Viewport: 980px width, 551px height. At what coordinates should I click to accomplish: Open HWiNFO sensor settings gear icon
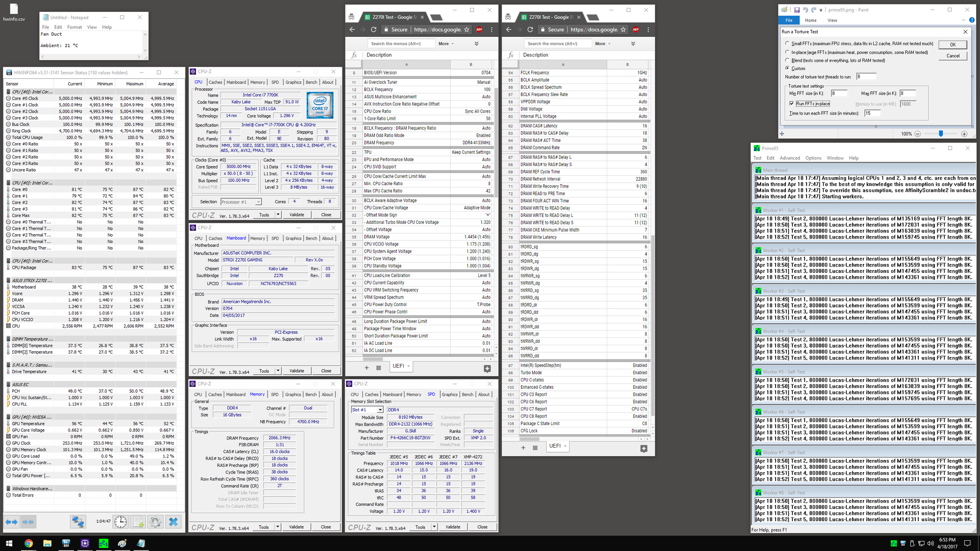(155, 522)
